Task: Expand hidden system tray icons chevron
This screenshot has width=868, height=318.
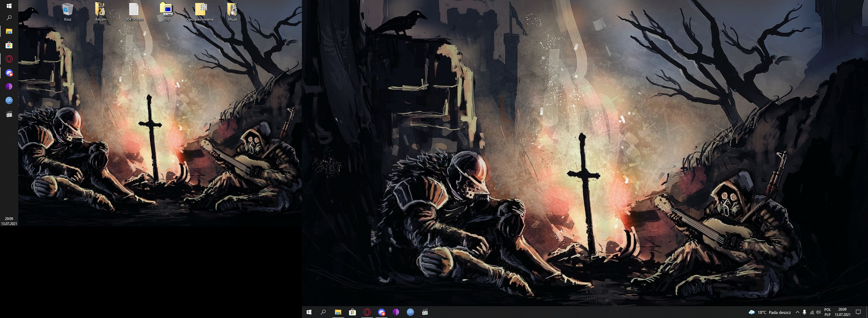Action: 797,312
